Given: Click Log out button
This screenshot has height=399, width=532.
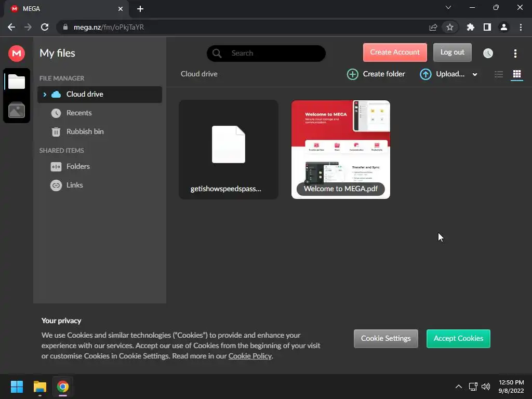Looking at the screenshot, I should (453, 52).
